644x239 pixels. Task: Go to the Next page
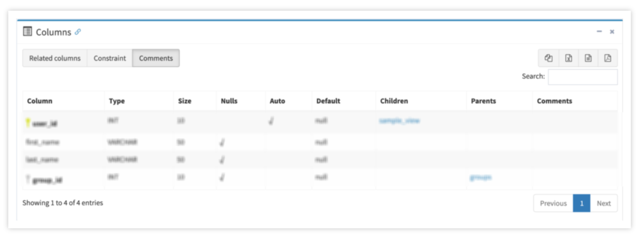(x=604, y=203)
